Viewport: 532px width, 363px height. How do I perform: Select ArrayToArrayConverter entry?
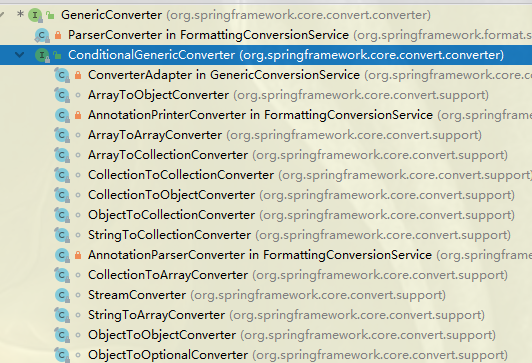155,135
